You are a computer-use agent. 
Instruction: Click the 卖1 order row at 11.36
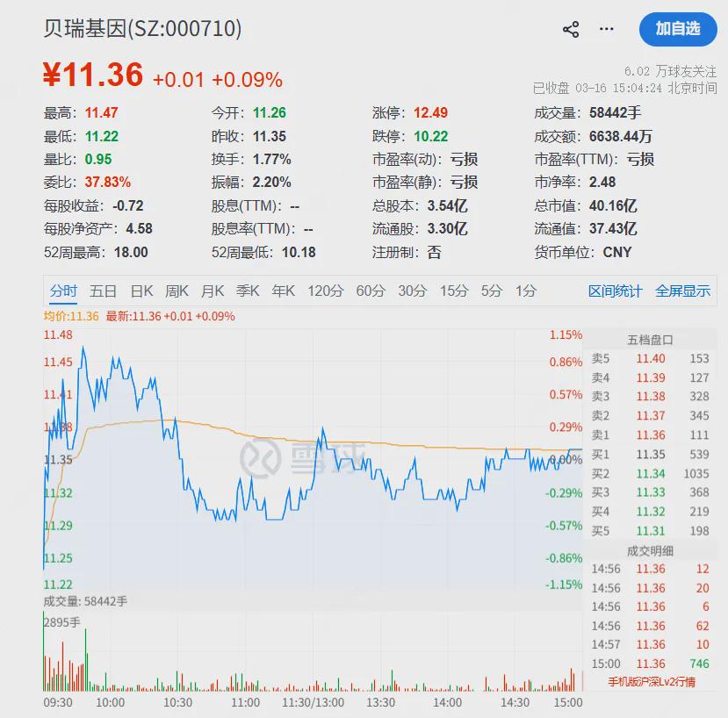(x=650, y=435)
